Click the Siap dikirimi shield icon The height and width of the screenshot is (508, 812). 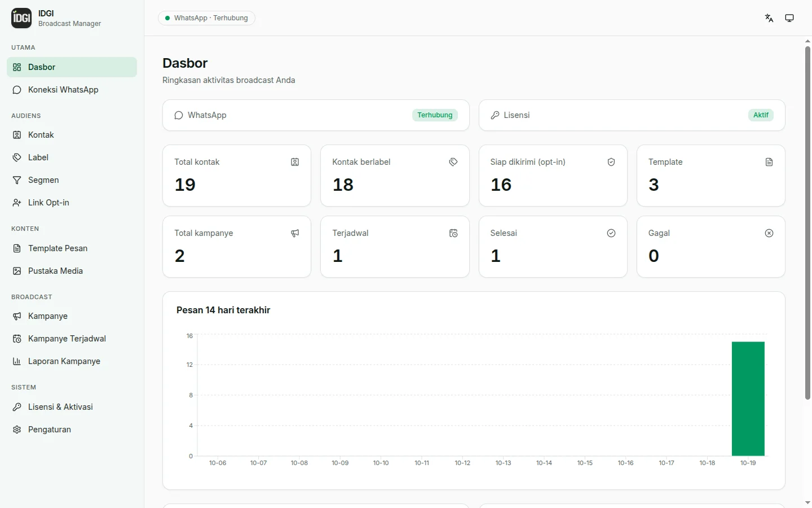click(611, 162)
